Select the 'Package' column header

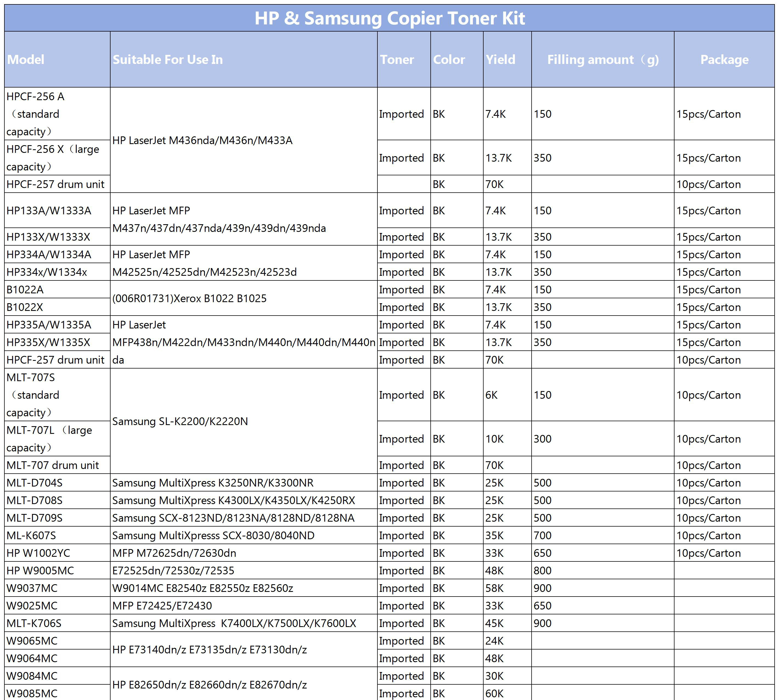[x=724, y=60]
